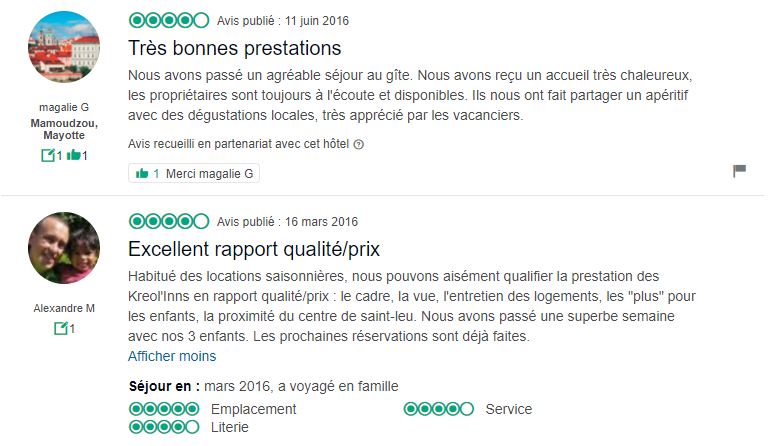Screen dimensions: 768x446
Task: Open magalie G's profile picture
Action: click(64, 47)
